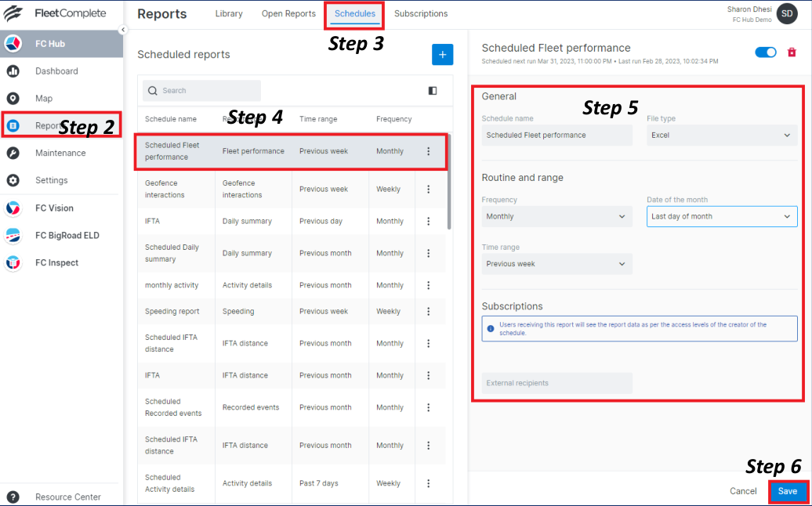
Task: Click the Save button
Action: tap(787, 491)
